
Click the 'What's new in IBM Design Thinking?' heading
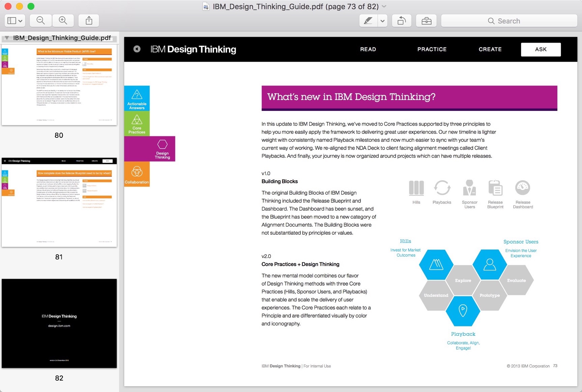(351, 97)
